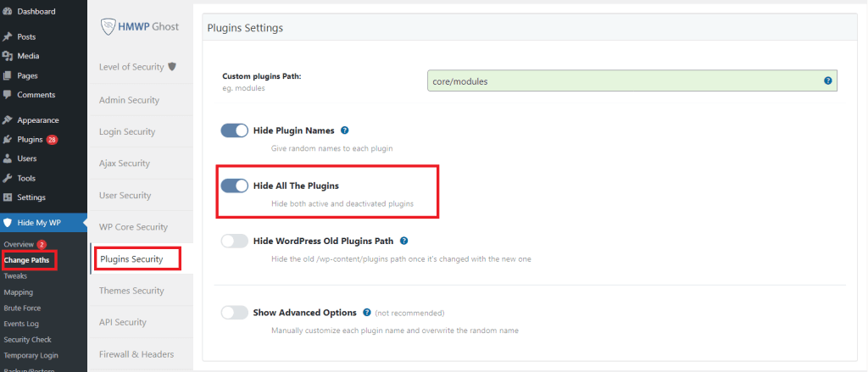Go to Firewall & Headers tab
The image size is (868, 372).
click(141, 354)
